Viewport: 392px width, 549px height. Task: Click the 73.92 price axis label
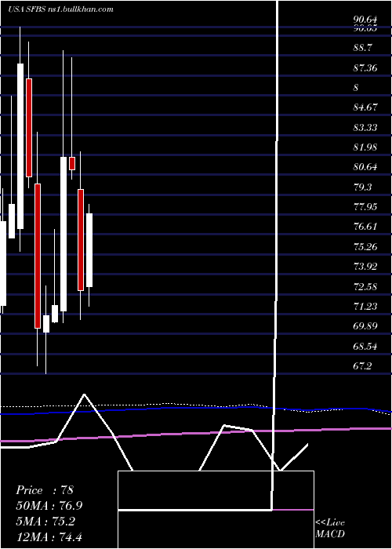[x=365, y=267]
